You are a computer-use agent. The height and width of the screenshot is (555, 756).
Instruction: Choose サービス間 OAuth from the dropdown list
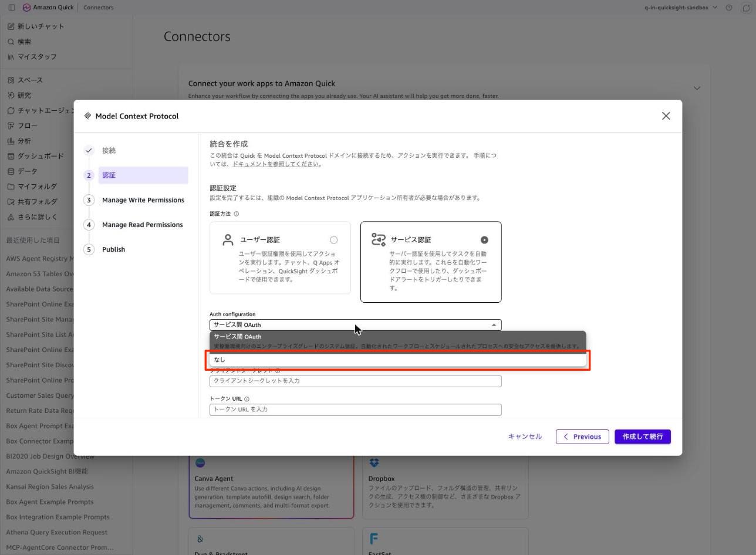click(398, 341)
